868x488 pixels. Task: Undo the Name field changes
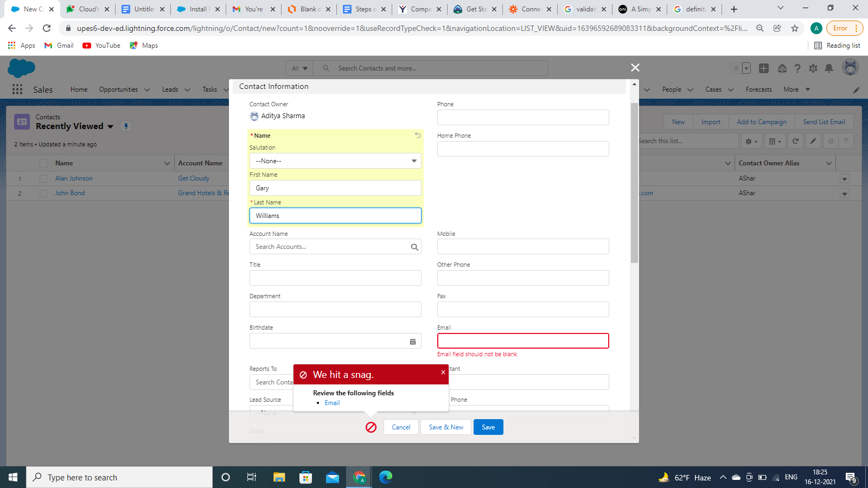click(418, 135)
